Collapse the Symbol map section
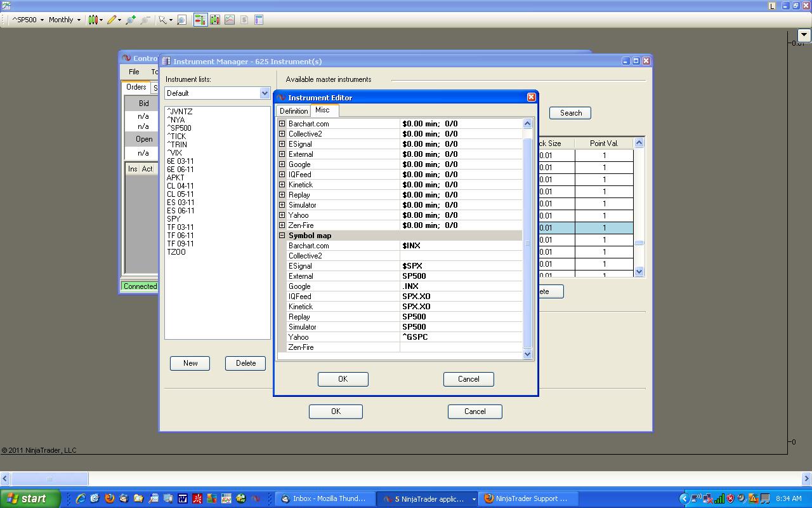The width and height of the screenshot is (812, 508). (282, 236)
